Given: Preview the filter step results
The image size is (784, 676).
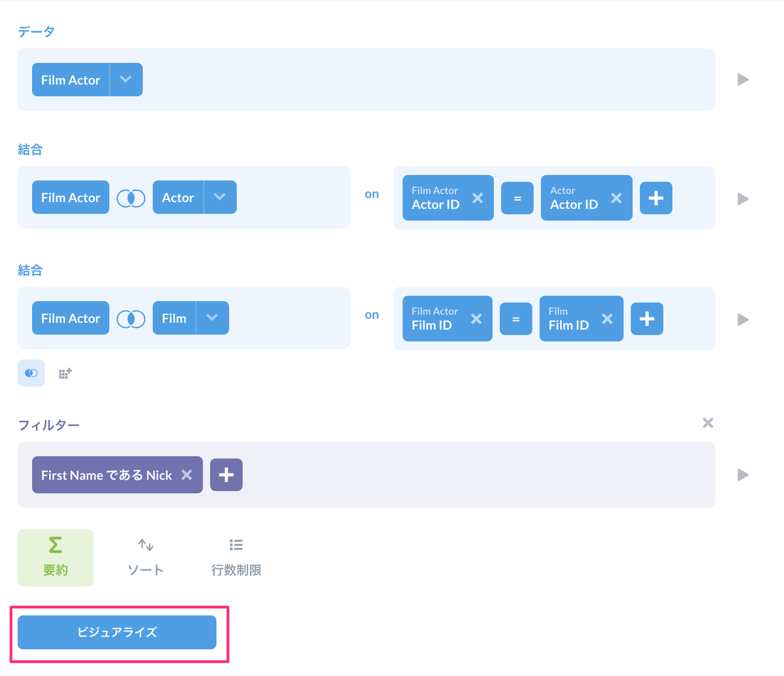Looking at the screenshot, I should tap(743, 475).
